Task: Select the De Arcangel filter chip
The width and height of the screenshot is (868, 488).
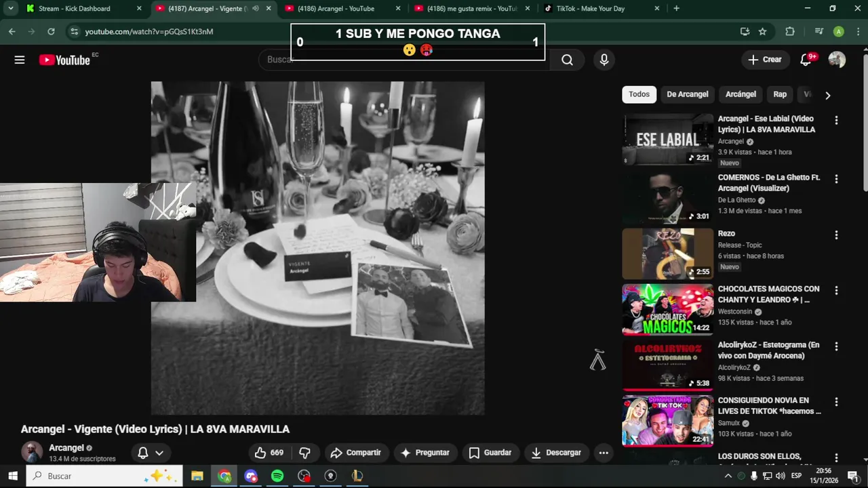Action: [x=687, y=94]
